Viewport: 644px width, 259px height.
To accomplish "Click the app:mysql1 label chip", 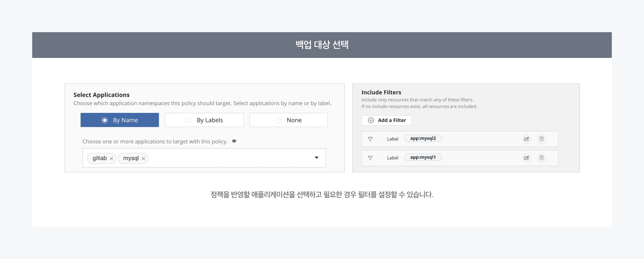I will pyautogui.click(x=423, y=157).
